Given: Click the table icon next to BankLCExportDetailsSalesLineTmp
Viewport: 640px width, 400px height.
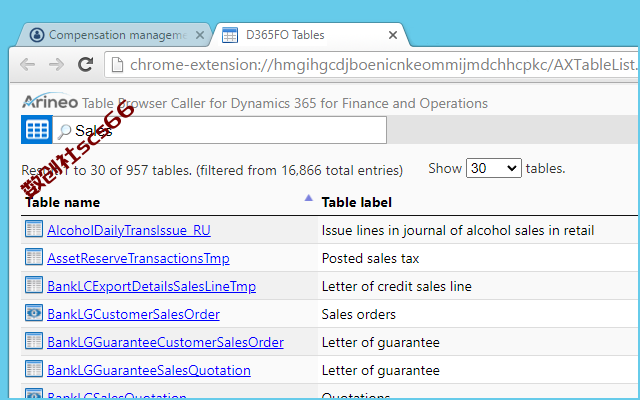Looking at the screenshot, I should tap(33, 285).
